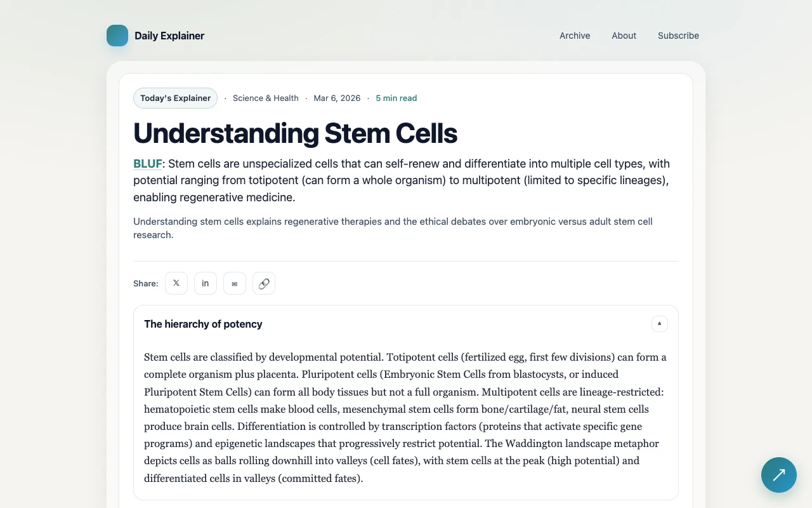Click the "5 min read" label
The image size is (812, 508).
tap(396, 98)
